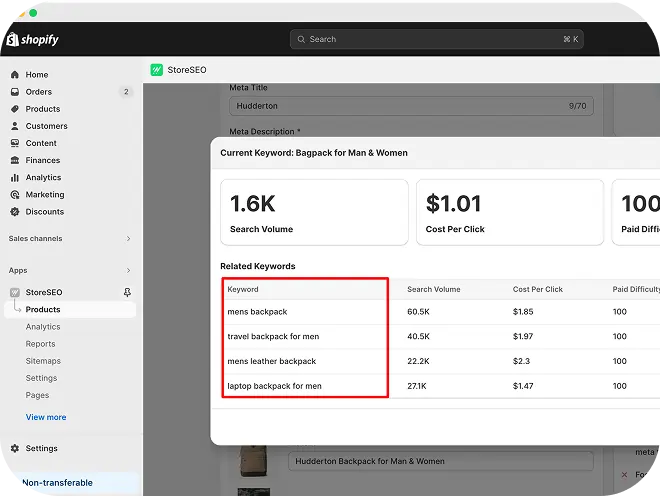660x496 pixels.
Task: Click the View more link
Action: (x=46, y=417)
